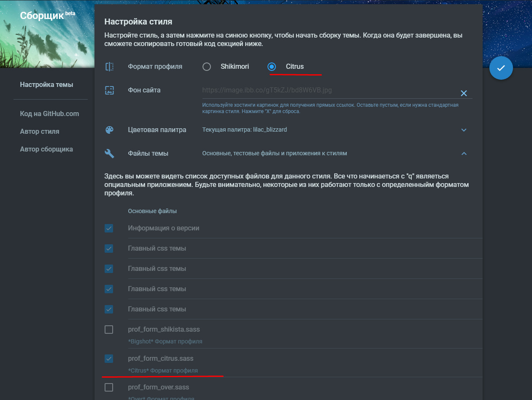Enable prof_form_over.sass checkbox

pos(109,387)
